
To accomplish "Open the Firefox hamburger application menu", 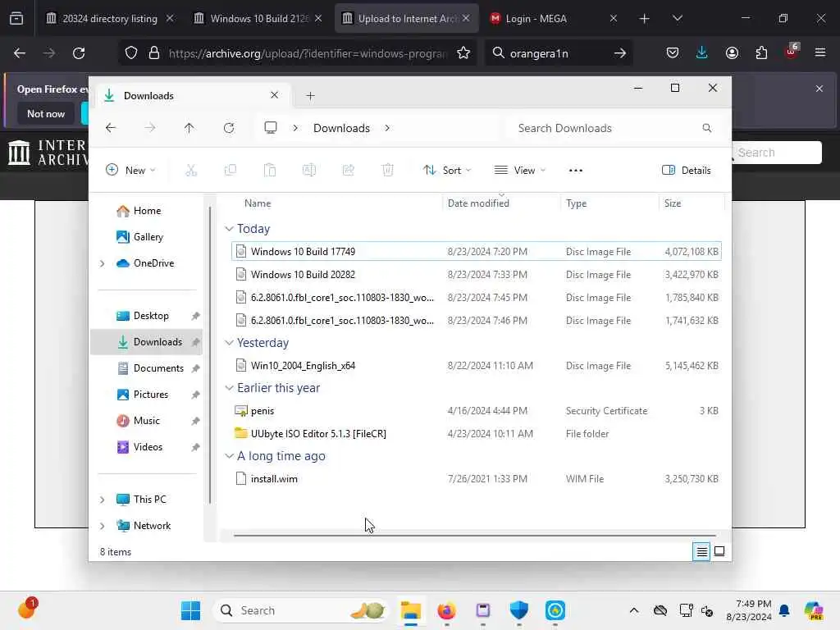I will pos(820,52).
